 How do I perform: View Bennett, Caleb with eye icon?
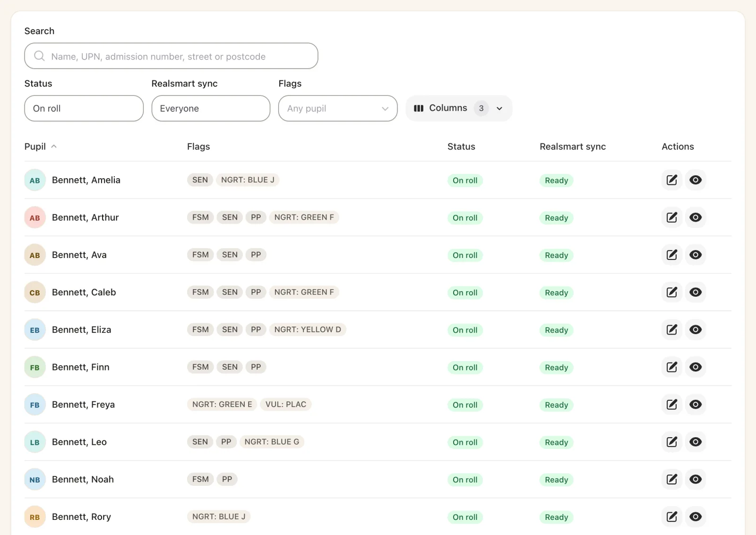tap(695, 292)
